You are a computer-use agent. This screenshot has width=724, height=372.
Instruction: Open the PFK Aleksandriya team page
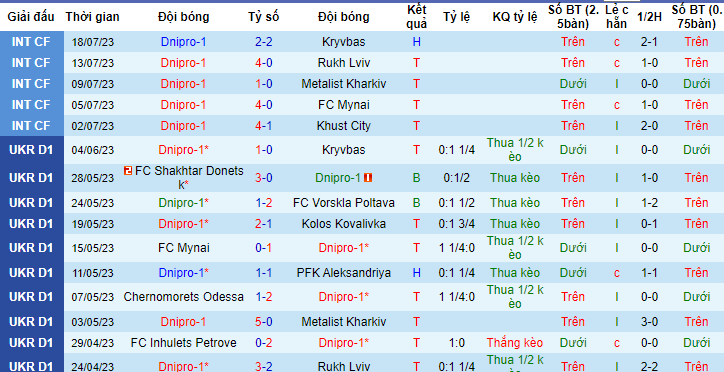[x=344, y=273]
